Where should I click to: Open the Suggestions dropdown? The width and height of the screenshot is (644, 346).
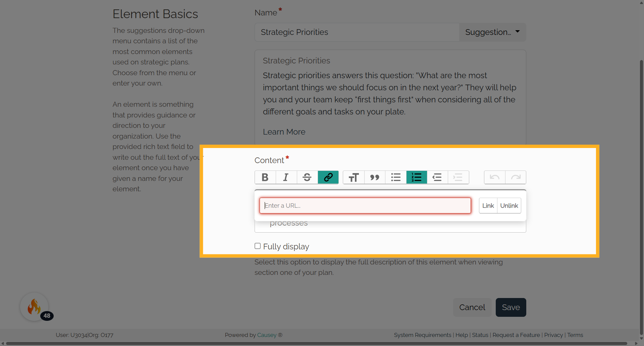point(492,32)
